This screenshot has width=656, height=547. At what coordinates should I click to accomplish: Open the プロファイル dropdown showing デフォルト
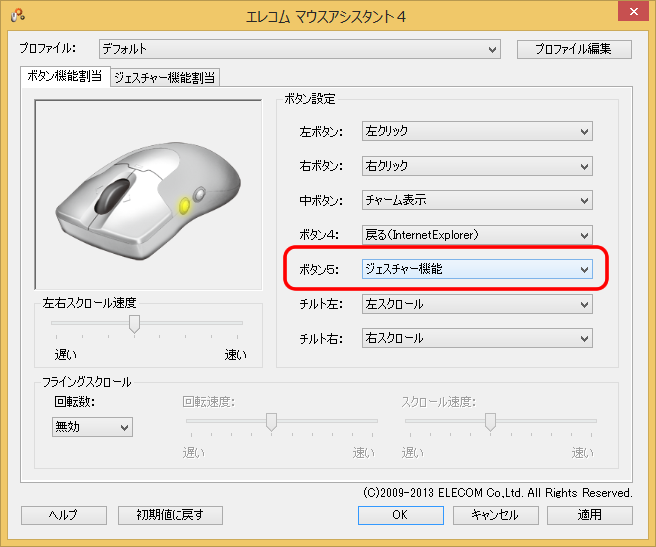click(x=300, y=49)
